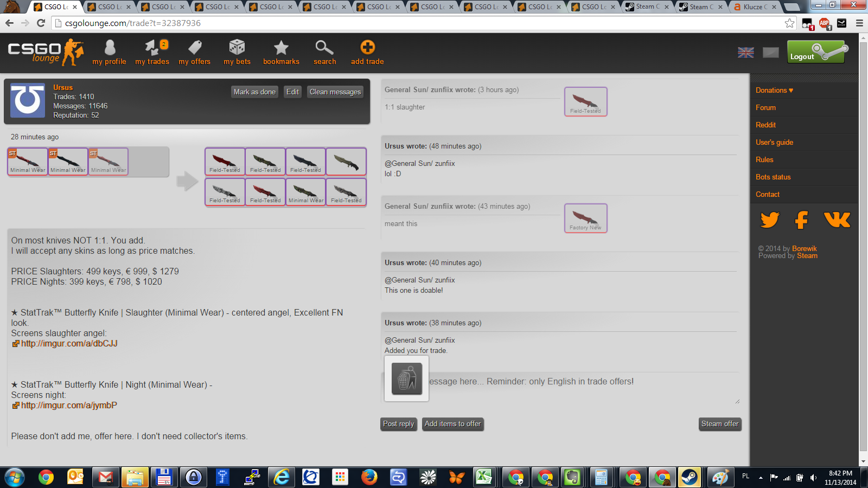Switch to the Klucze browser tab
The height and width of the screenshot is (488, 868).
pyautogui.click(x=754, y=7)
